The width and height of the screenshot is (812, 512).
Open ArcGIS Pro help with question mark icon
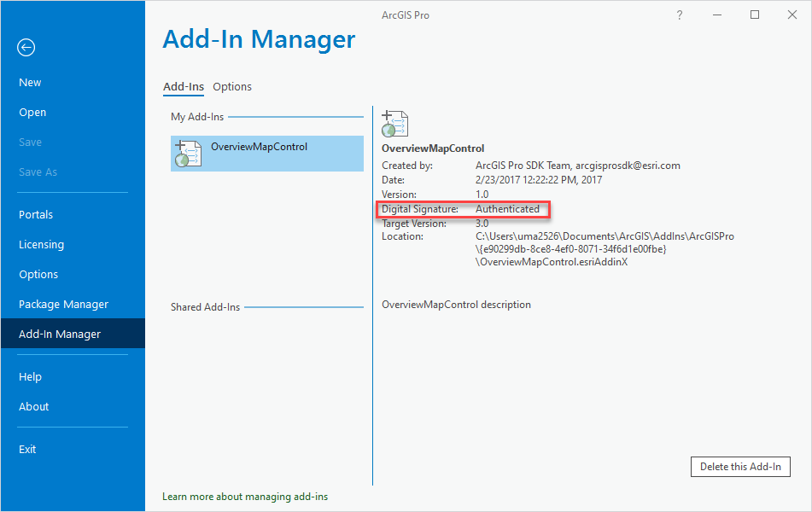click(679, 15)
